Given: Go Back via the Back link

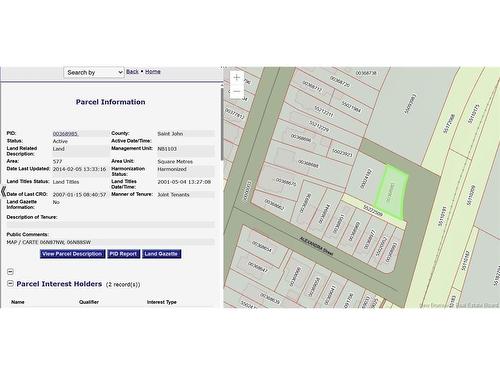Looking at the screenshot, I should click(x=132, y=72).
